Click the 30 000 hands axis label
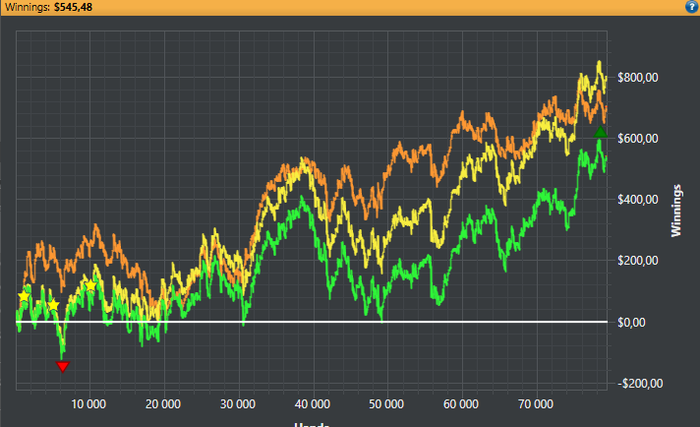700x427 pixels. point(238,404)
